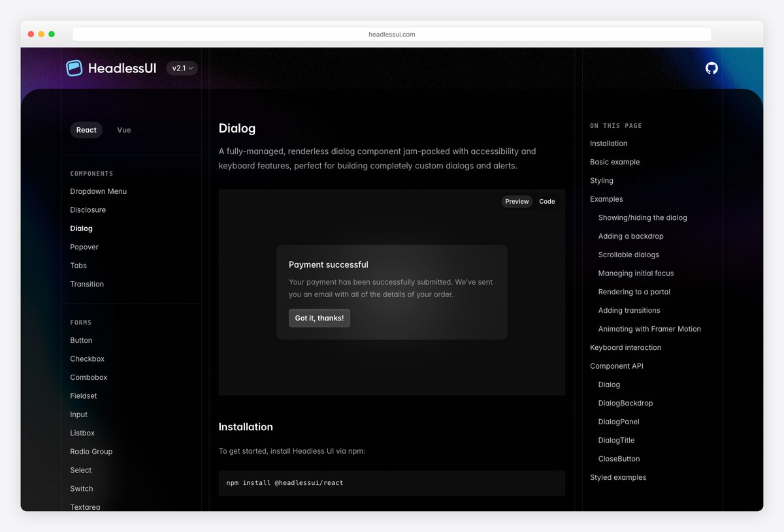Go to 'Managing initial focus' section
This screenshot has height=532, width=784.
(636, 274)
